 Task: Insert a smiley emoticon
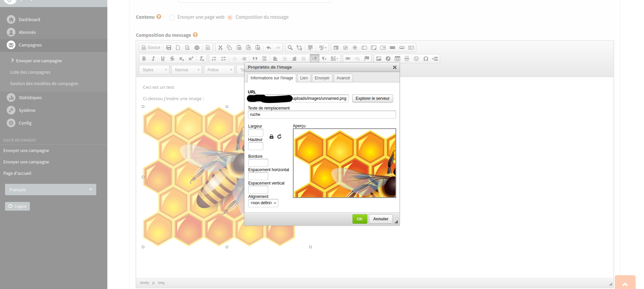coord(416,59)
